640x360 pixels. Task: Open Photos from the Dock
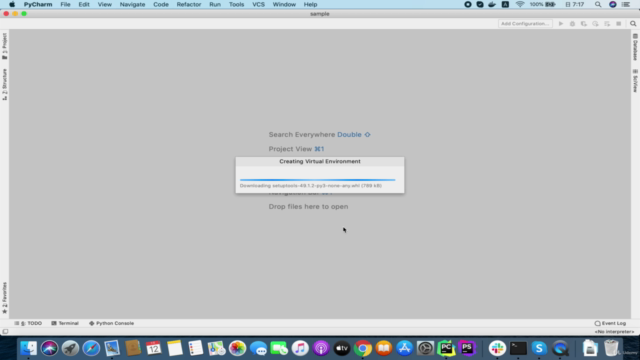coord(237,348)
